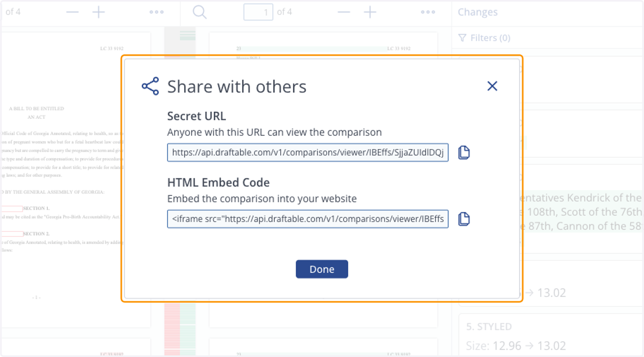This screenshot has width=644, height=357.
Task: Click the share icon beside dialog title
Action: coord(150,86)
